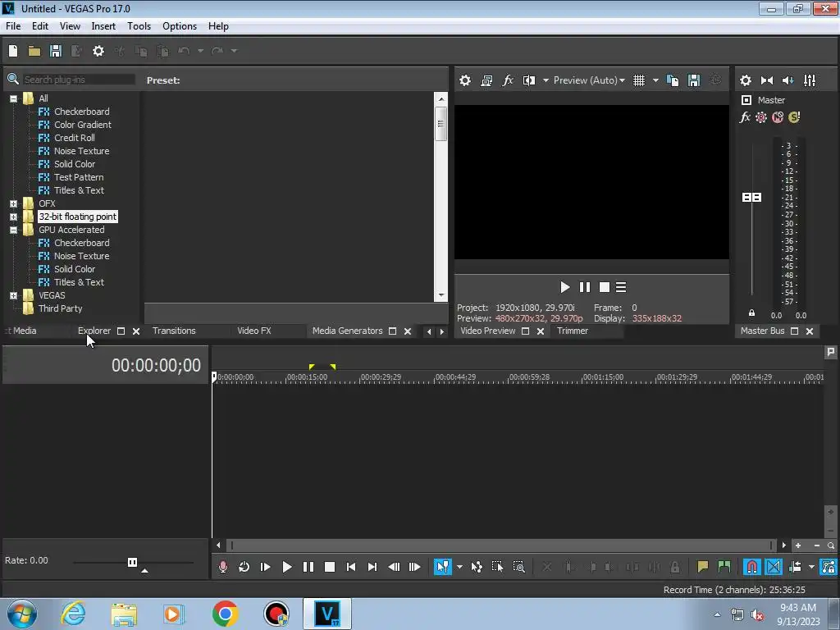Stop timeline playback in transport bar

point(330,567)
